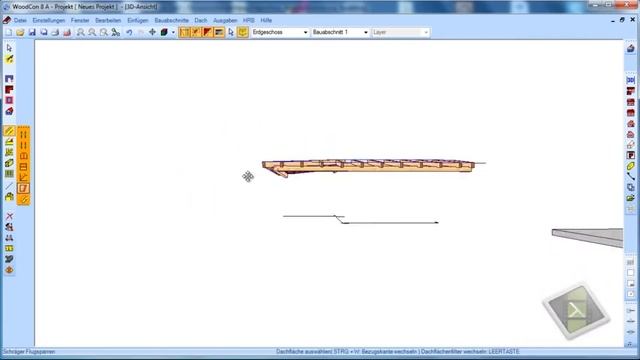Open the small dropdown arrow beside the cube icon

click(x=173, y=32)
